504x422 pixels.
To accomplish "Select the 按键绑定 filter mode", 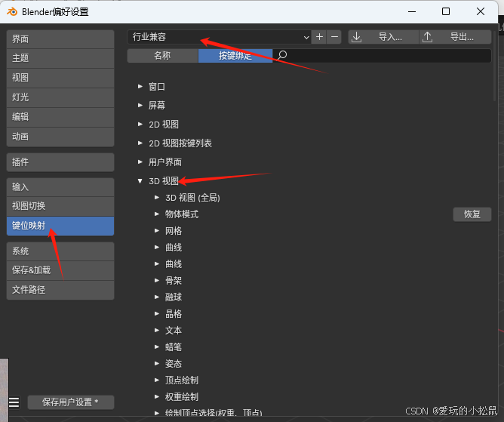I will tap(235, 56).
